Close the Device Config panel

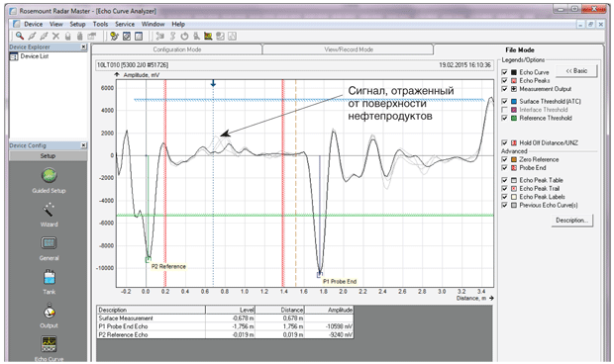83,145
